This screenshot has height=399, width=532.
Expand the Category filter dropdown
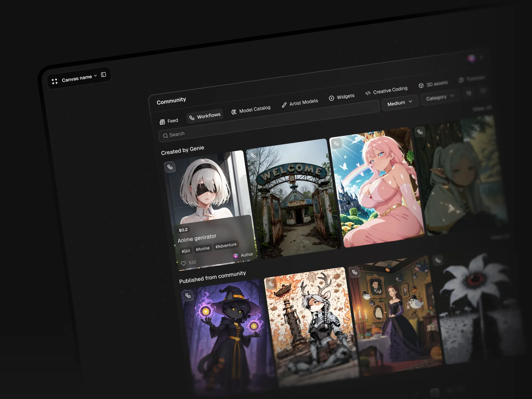click(x=439, y=98)
